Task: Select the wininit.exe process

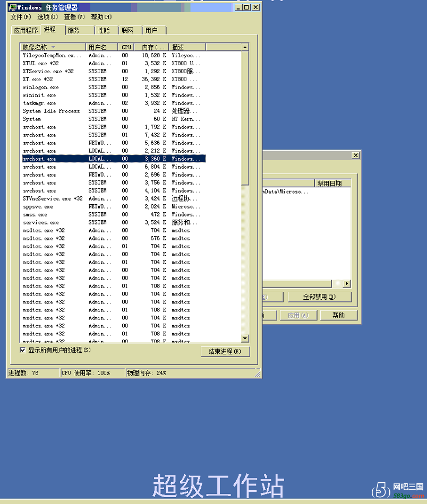Action: (114, 95)
